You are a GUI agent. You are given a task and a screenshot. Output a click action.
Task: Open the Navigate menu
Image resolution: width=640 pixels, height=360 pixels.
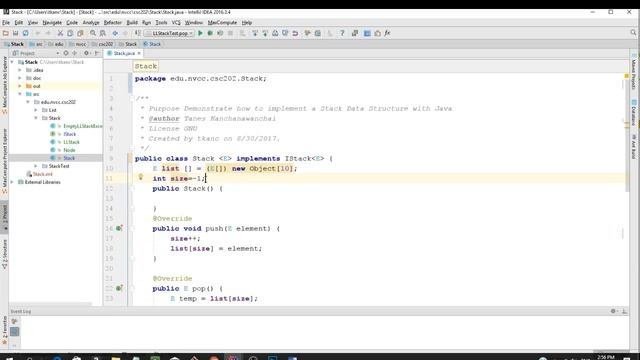[52, 22]
